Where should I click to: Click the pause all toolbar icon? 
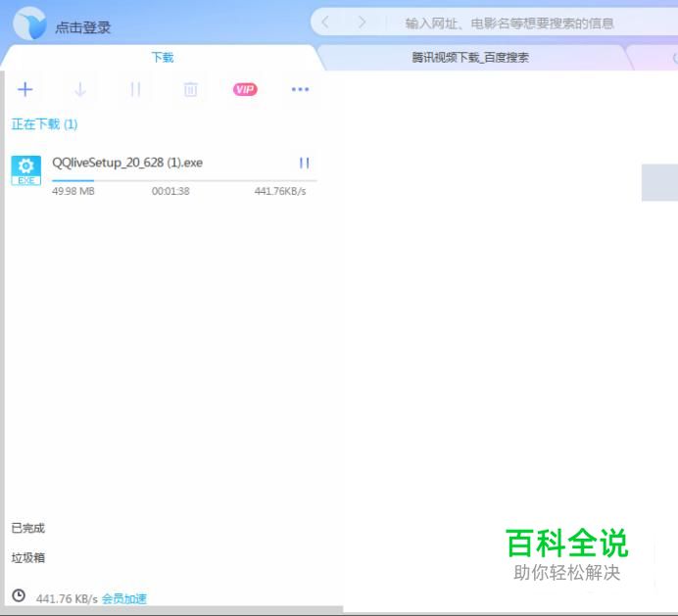click(135, 89)
